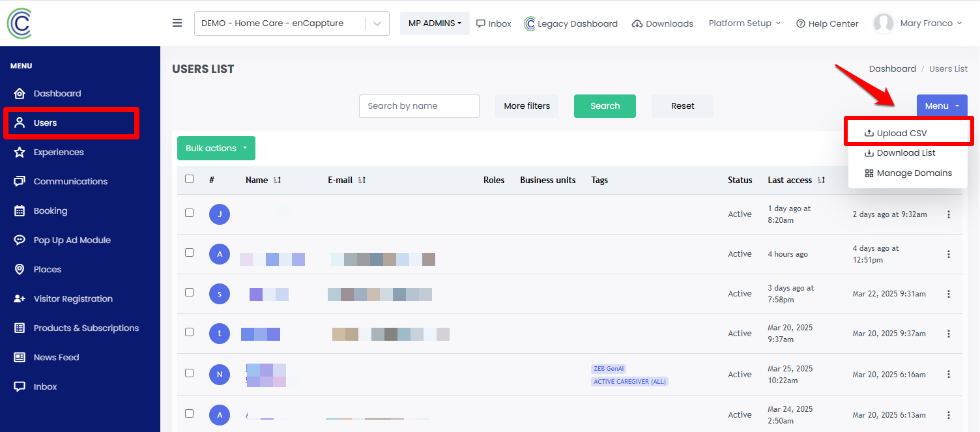
Task: Open the Platform Setup dropdown
Action: coord(744,23)
